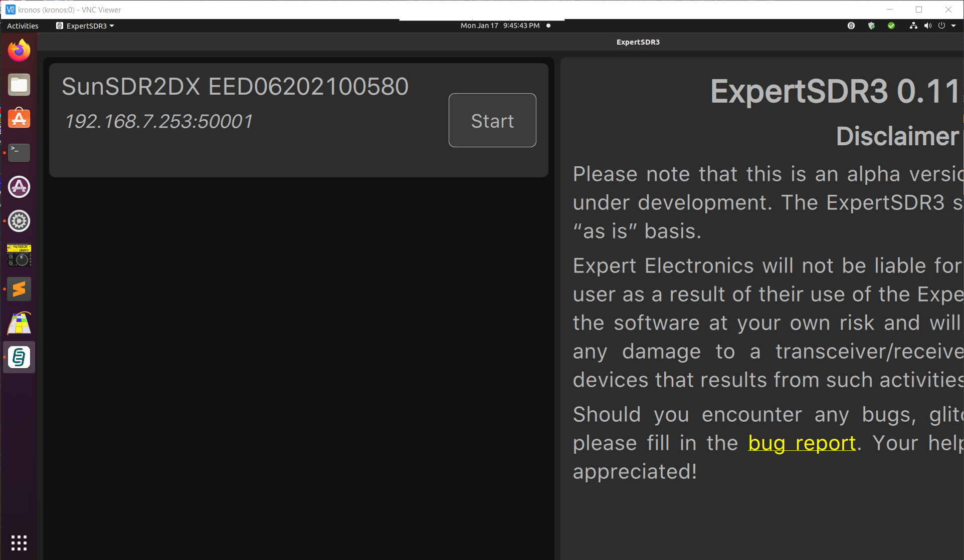The height and width of the screenshot is (560, 964).
Task: Open the bug report link in the disclaimer
Action: click(x=801, y=443)
